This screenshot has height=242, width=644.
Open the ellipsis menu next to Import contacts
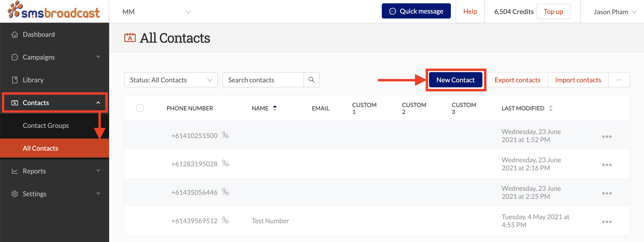(x=619, y=80)
